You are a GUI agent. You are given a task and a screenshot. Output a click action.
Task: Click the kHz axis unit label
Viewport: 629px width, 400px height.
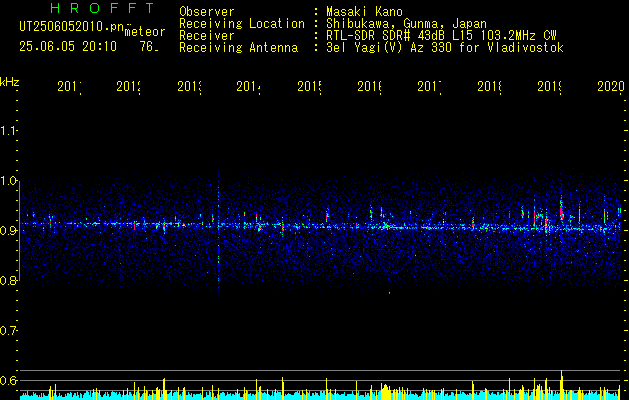[9, 82]
